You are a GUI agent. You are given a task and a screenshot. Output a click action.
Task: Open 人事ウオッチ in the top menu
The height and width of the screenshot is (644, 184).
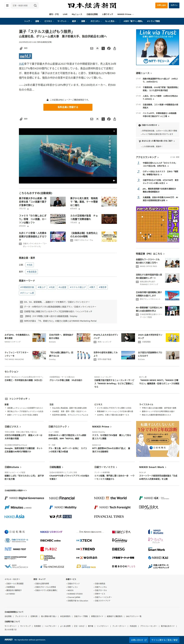[x=108, y=14]
